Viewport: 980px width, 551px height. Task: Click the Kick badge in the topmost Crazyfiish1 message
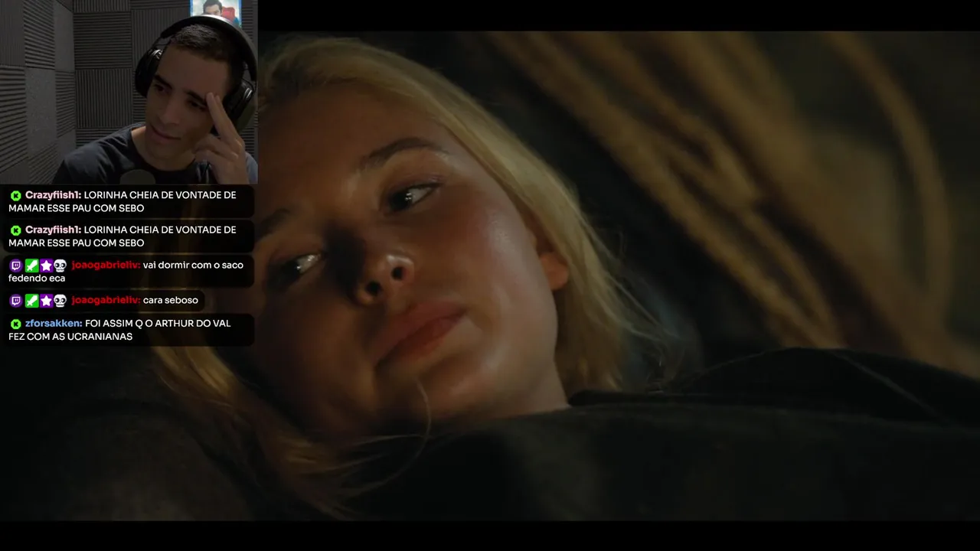15,196
